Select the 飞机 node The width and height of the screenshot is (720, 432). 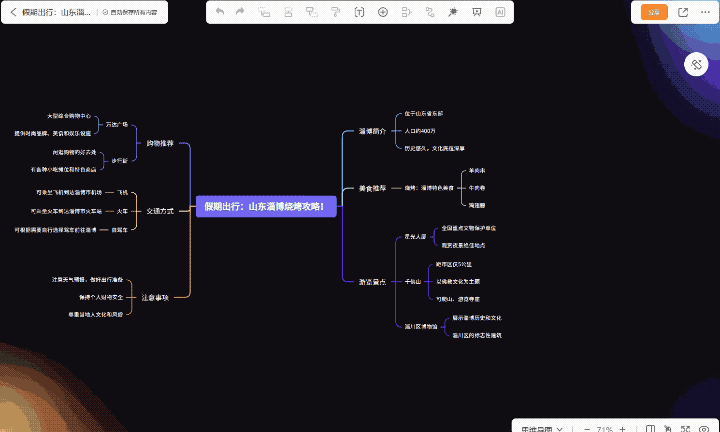pyautogui.click(x=123, y=192)
